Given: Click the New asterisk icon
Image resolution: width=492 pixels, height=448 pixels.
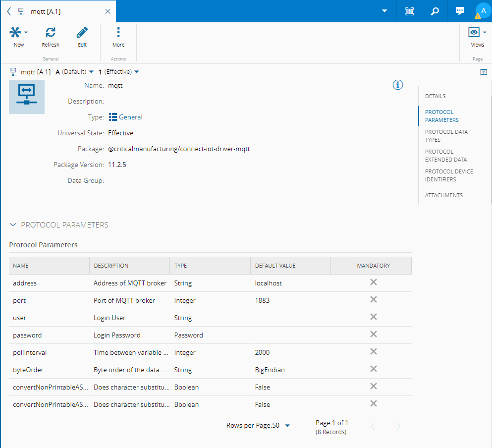Looking at the screenshot, I should (x=15, y=33).
